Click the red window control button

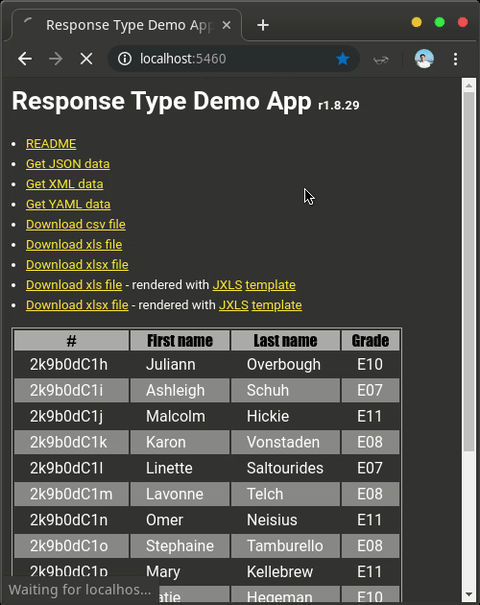(463, 22)
